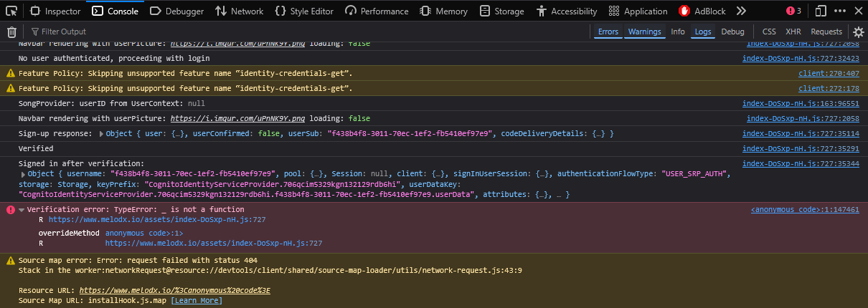
Task: Open console settings gear icon
Action: click(858, 32)
